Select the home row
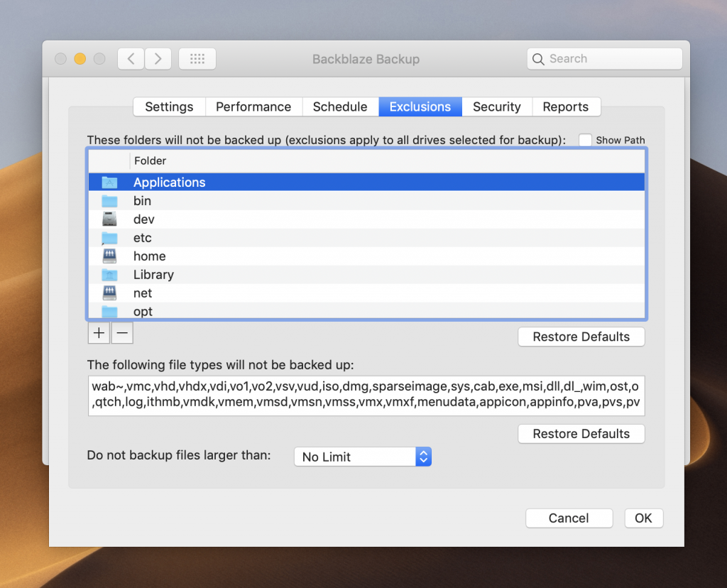 pos(366,256)
